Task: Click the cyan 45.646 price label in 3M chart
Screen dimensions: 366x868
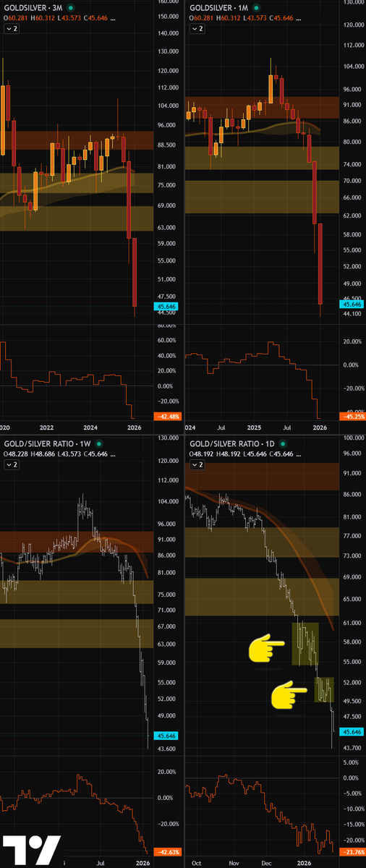Action: [166, 307]
